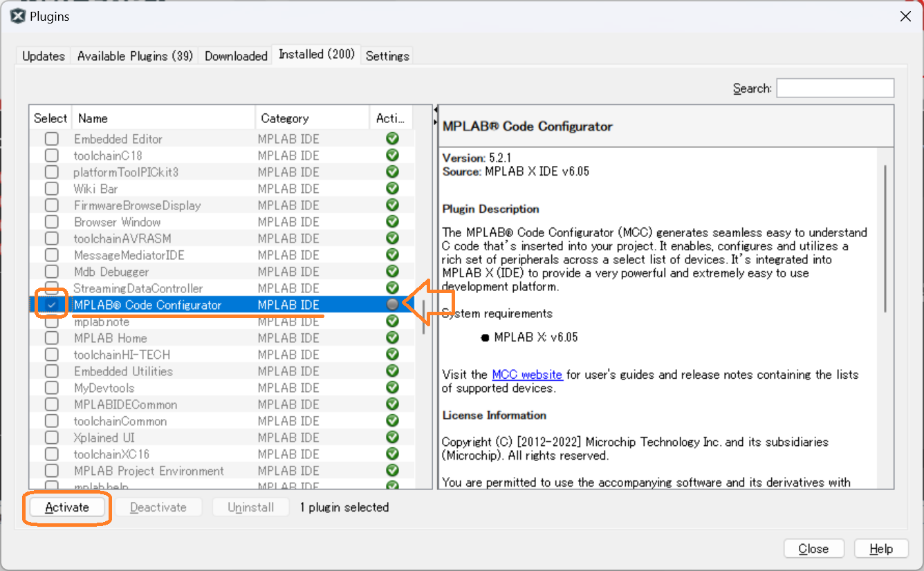Image resolution: width=924 pixels, height=571 pixels.
Task: Click the description panel vertical scrollbar
Action: click(885, 238)
